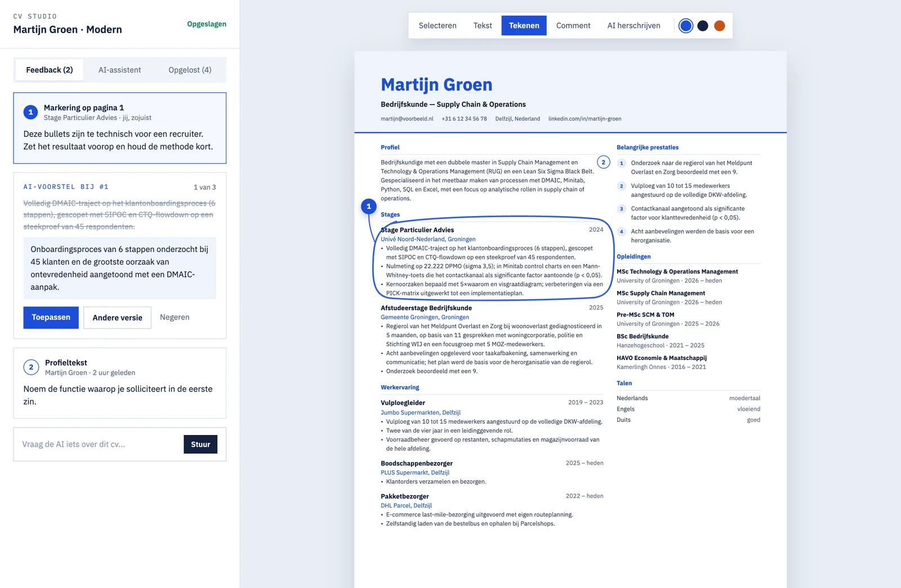Image resolution: width=901 pixels, height=588 pixels.
Task: Click the Opleidingen section heading
Action: (634, 257)
